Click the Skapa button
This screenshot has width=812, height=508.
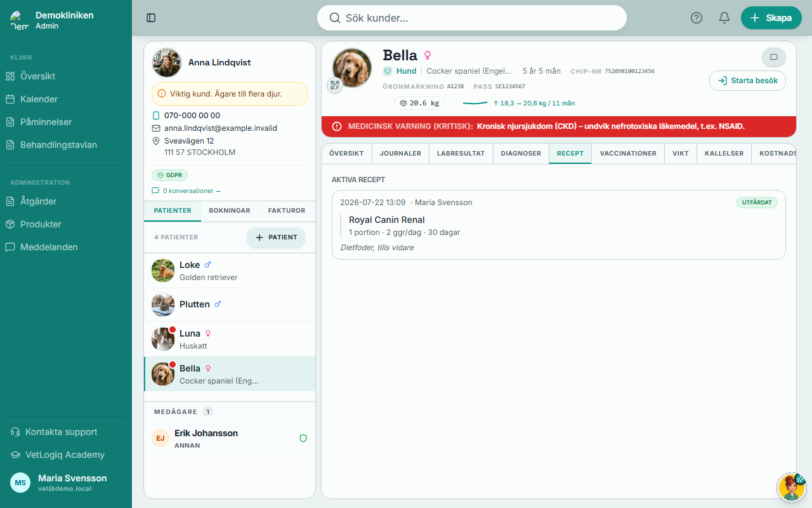click(771, 18)
